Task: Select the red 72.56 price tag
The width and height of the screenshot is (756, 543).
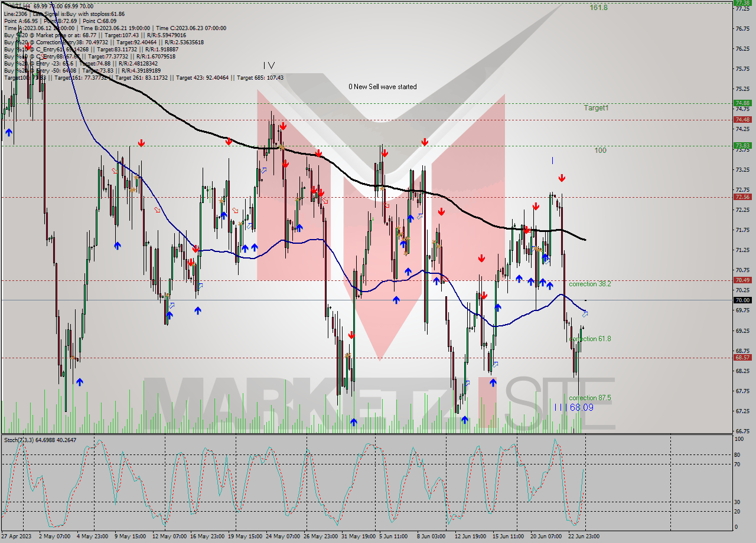Action: click(x=742, y=197)
